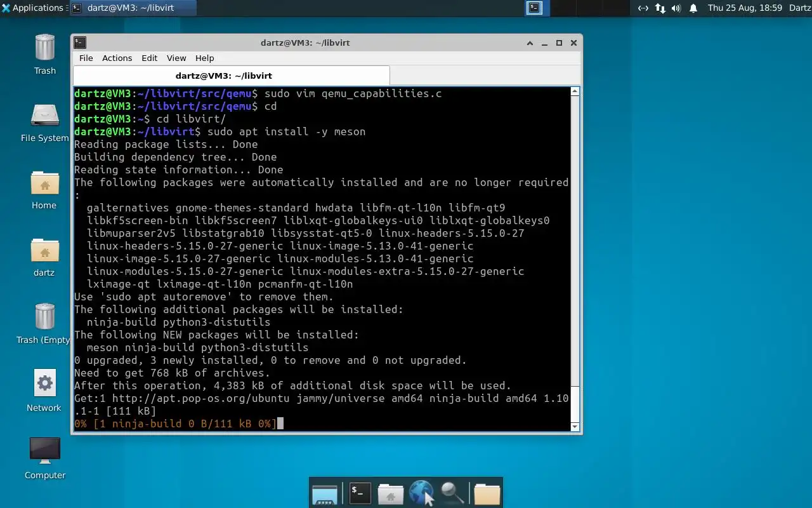This screenshot has width=812, height=508.
Task: Launch web browser globe icon in dock
Action: point(421,493)
